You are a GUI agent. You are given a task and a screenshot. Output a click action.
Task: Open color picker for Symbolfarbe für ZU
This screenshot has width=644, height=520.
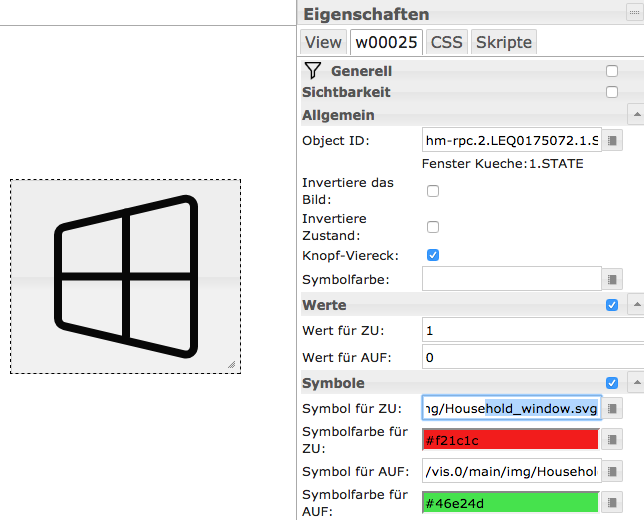[x=613, y=440]
